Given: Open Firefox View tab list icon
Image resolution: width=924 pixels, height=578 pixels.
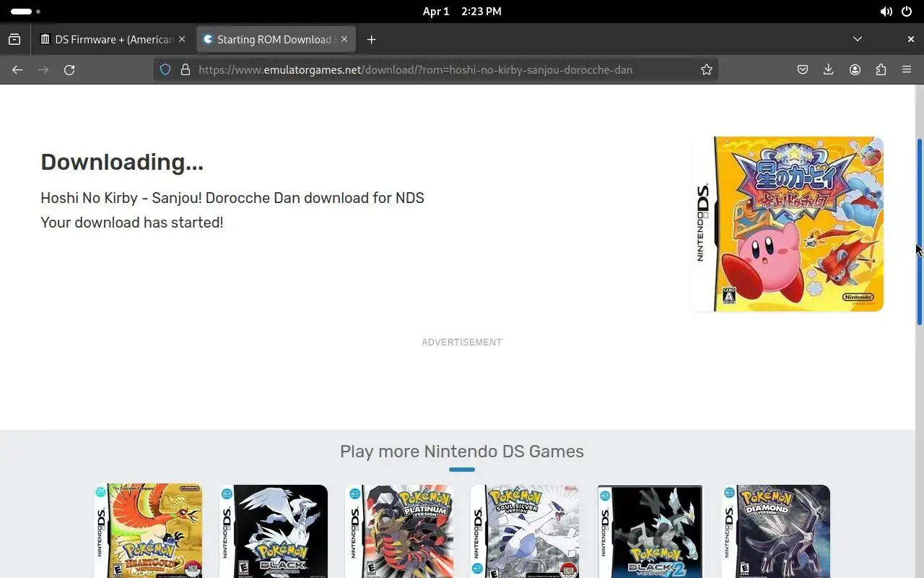Looking at the screenshot, I should coord(14,40).
